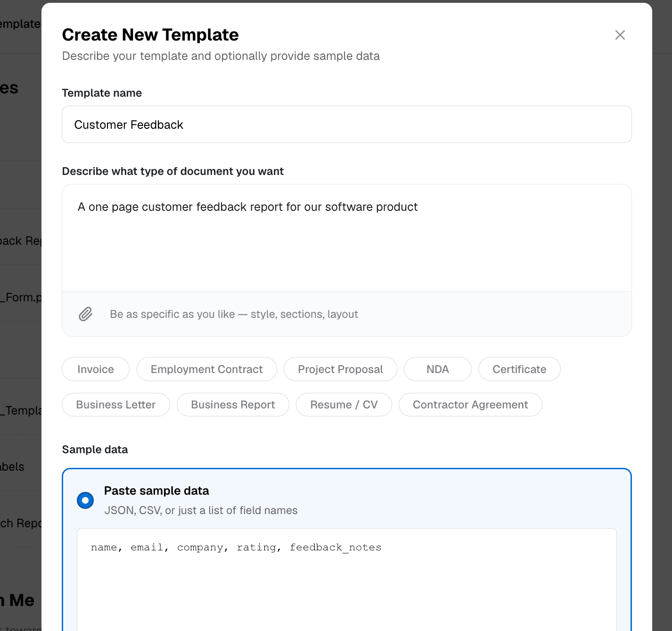Close the Create New Template dialog

pos(620,35)
